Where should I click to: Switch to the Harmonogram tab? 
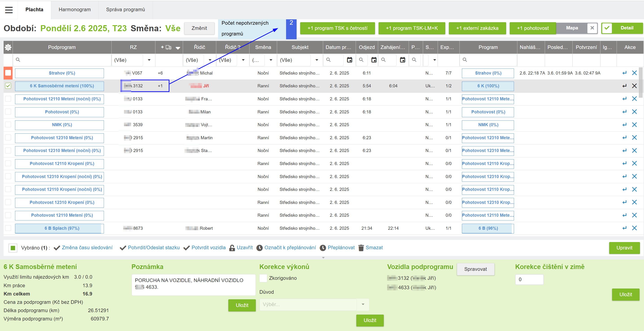pos(75,10)
